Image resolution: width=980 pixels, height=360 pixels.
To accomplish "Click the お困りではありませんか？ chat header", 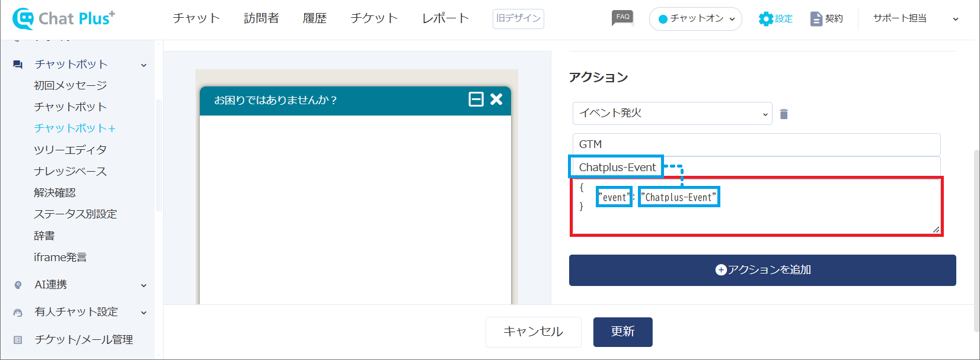I will point(355,101).
